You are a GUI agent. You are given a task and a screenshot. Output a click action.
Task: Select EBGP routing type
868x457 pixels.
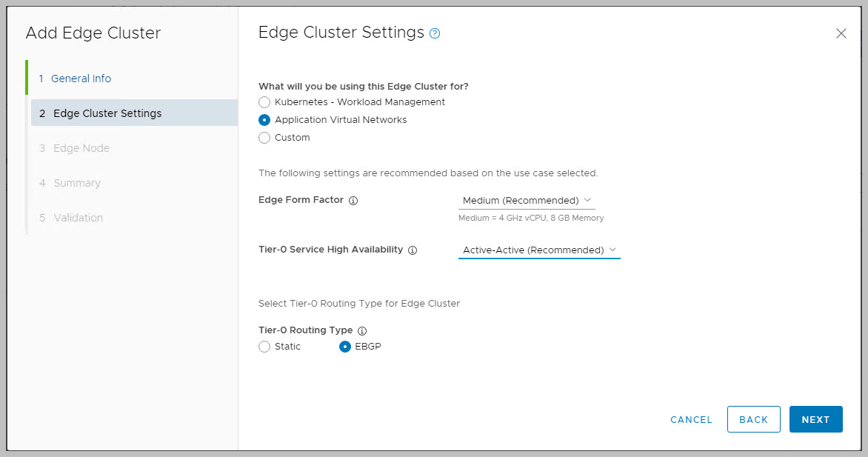tap(345, 347)
